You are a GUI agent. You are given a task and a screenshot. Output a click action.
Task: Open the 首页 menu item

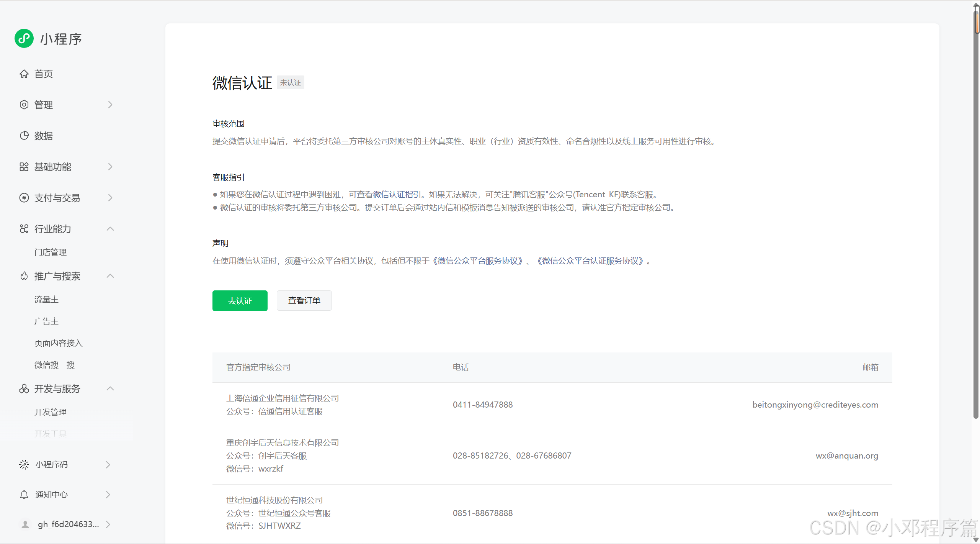pyautogui.click(x=44, y=74)
